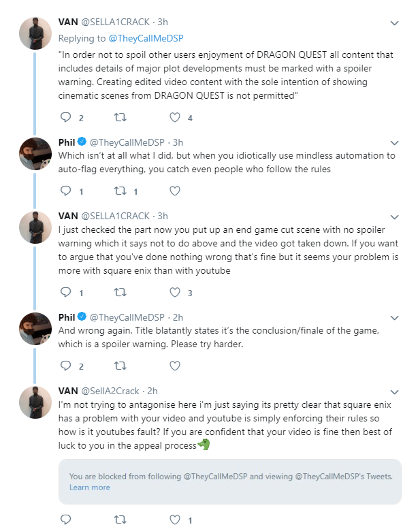Viewport: 420px width, 529px height.
Task: Like Phil's tweet about mindless automation
Action: coord(175,191)
